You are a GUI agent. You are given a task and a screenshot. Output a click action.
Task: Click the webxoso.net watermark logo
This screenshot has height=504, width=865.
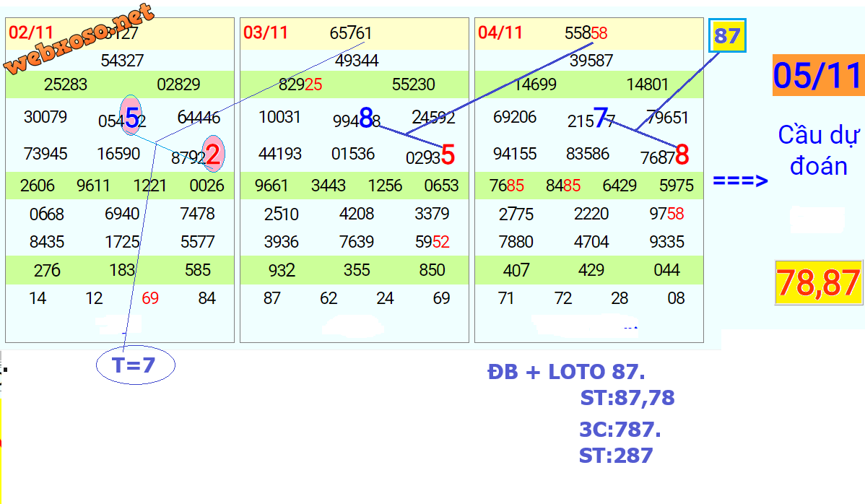(79, 39)
